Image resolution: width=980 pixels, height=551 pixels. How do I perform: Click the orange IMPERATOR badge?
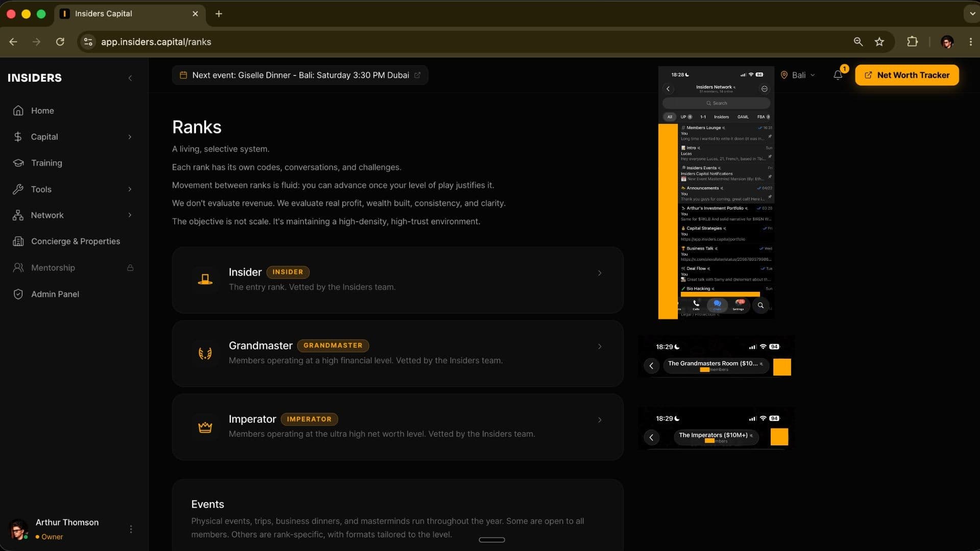coord(309,419)
